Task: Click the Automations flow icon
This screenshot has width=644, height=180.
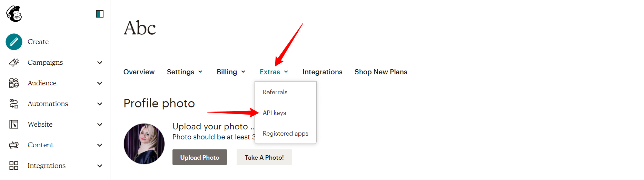Action: click(x=14, y=104)
